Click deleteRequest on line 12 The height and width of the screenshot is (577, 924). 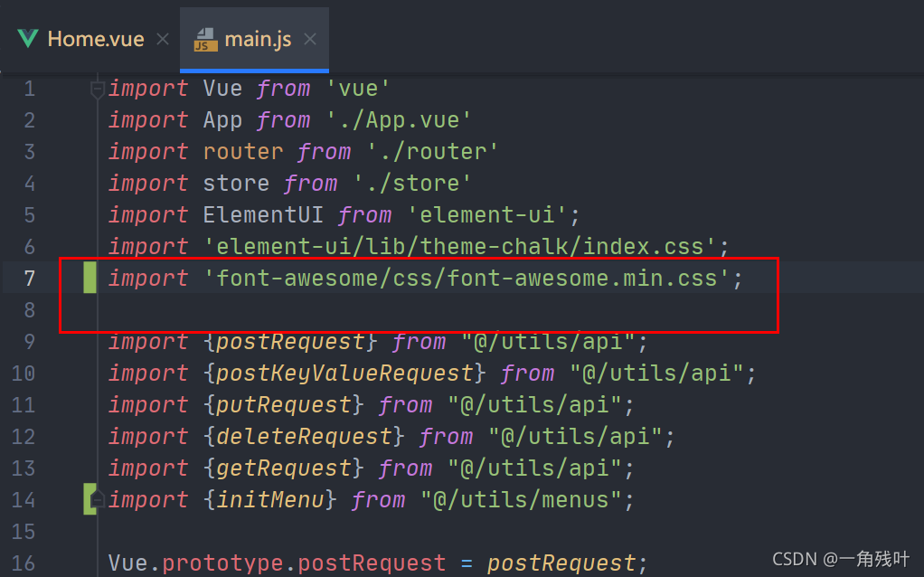tap(304, 437)
